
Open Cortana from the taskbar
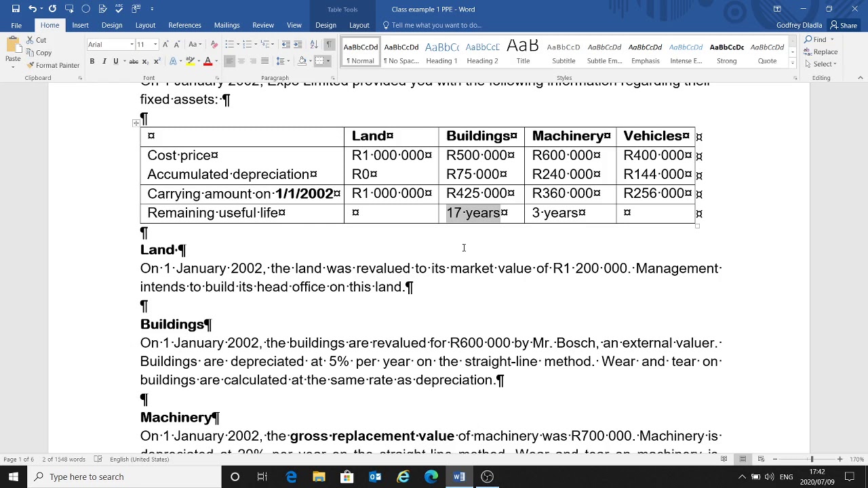point(235,476)
